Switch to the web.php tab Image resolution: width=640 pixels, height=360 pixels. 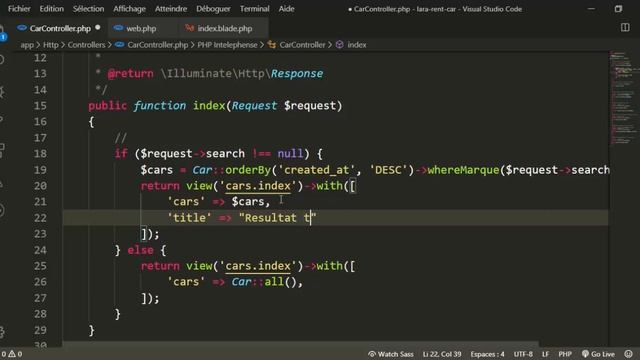[141, 29]
